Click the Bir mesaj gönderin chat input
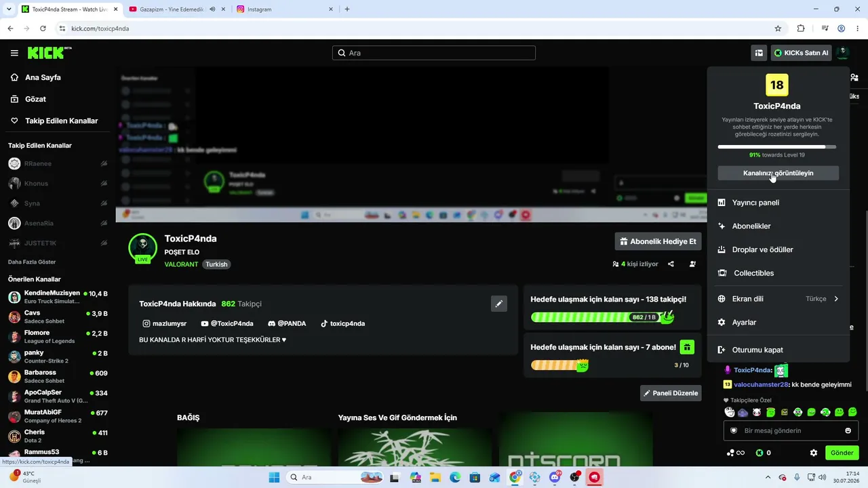This screenshot has height=488, width=868. click(791, 430)
